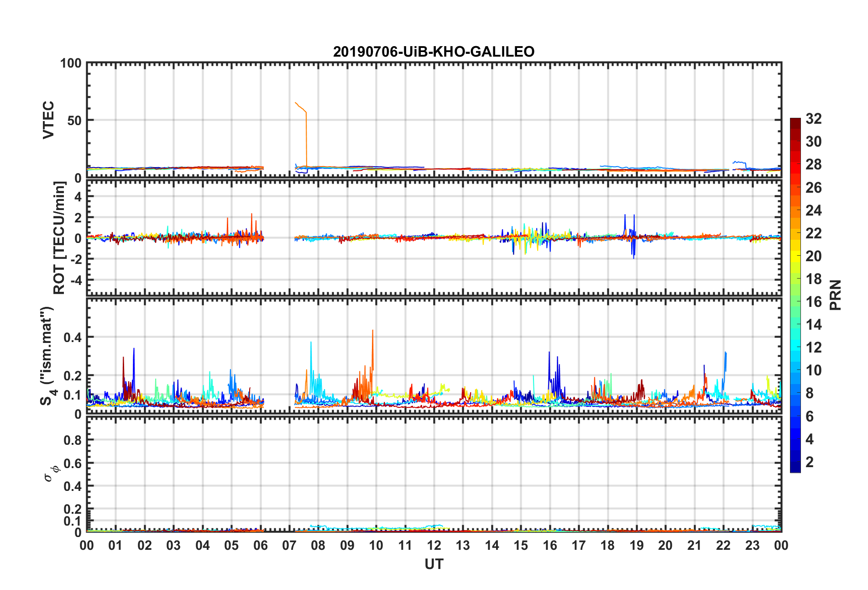Click x-axis tick label 18
Image resolution: width=868 pixels, height=590 pixels.
607,545
